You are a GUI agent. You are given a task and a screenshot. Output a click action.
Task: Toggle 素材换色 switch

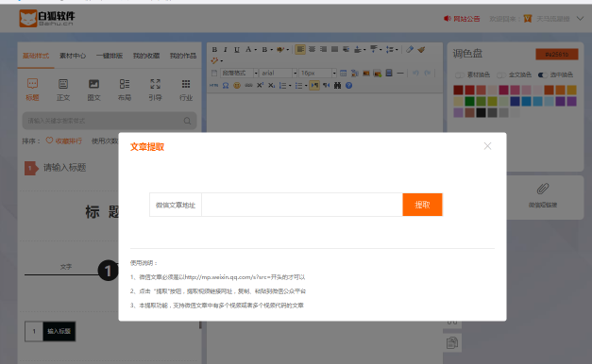click(x=460, y=74)
